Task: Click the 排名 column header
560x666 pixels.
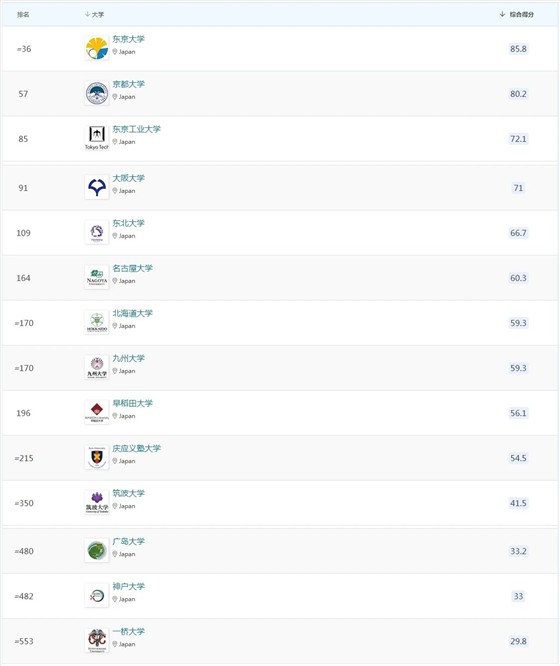Action: point(23,14)
